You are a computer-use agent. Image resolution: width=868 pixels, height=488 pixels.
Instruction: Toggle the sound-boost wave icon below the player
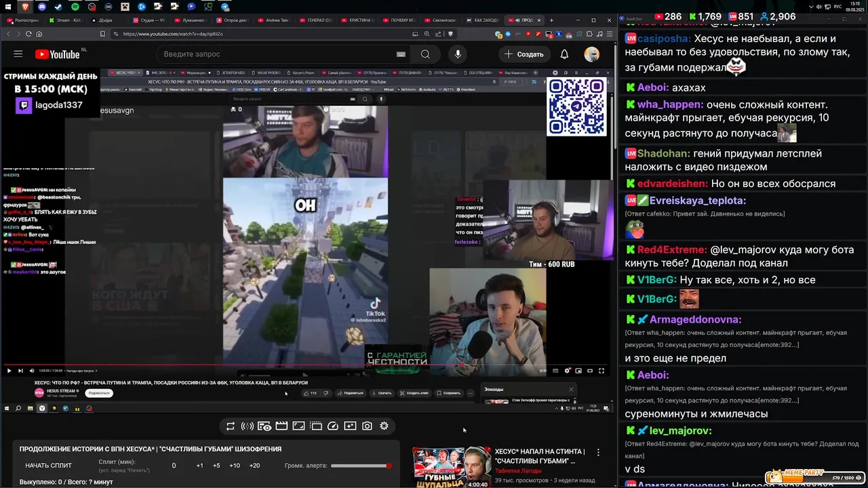click(x=248, y=426)
